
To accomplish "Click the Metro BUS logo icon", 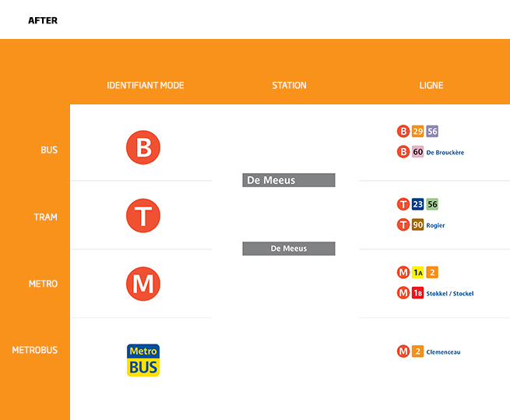I will coord(143,360).
